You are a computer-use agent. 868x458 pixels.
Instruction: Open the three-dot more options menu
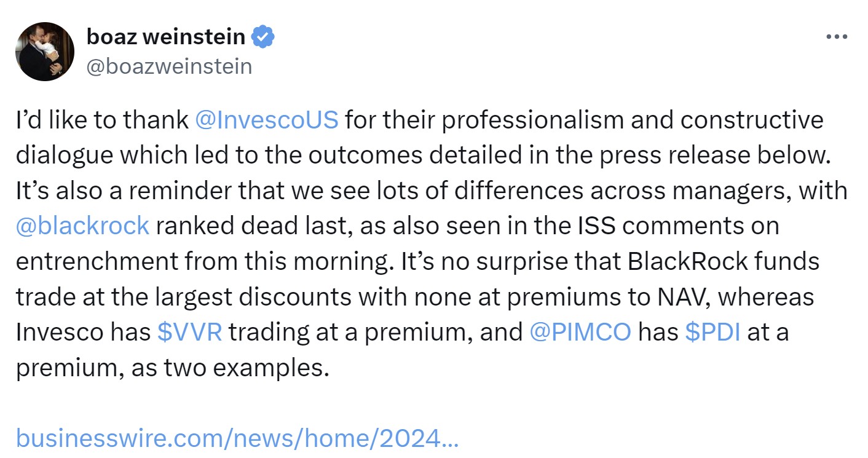click(837, 37)
